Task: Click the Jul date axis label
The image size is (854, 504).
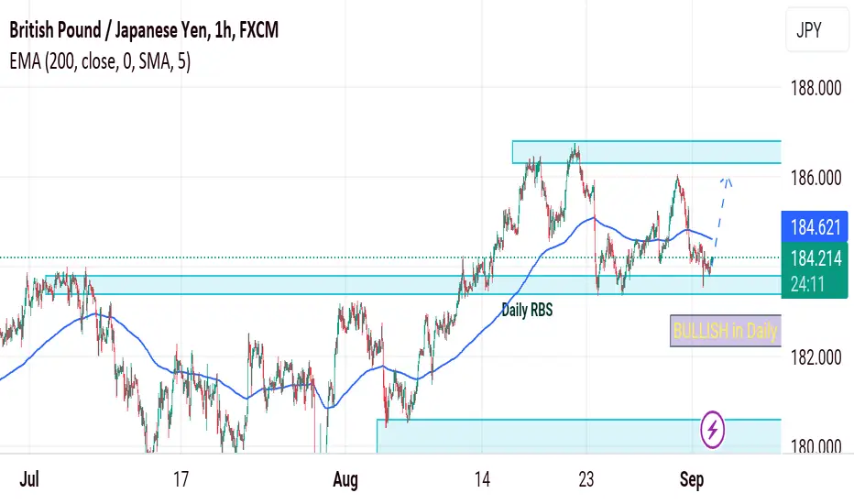Action: click(29, 479)
